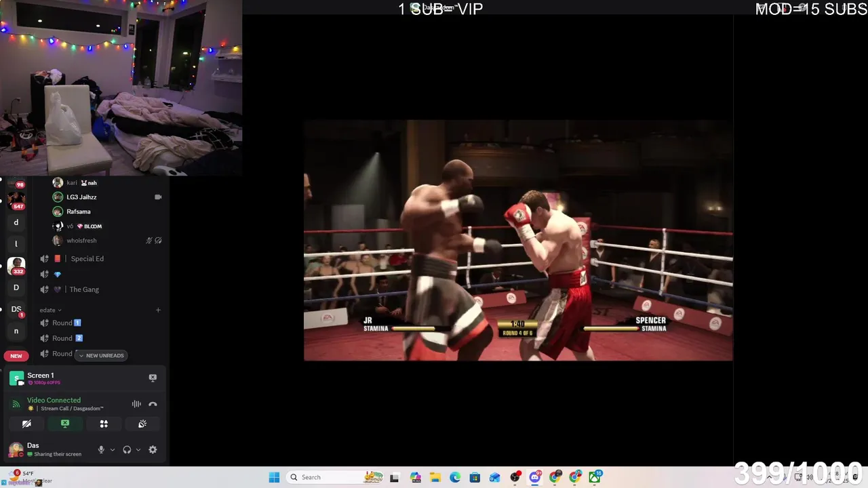The image size is (868, 488).
Task: Turn on camera in Discord panel
Action: pyautogui.click(x=26, y=424)
